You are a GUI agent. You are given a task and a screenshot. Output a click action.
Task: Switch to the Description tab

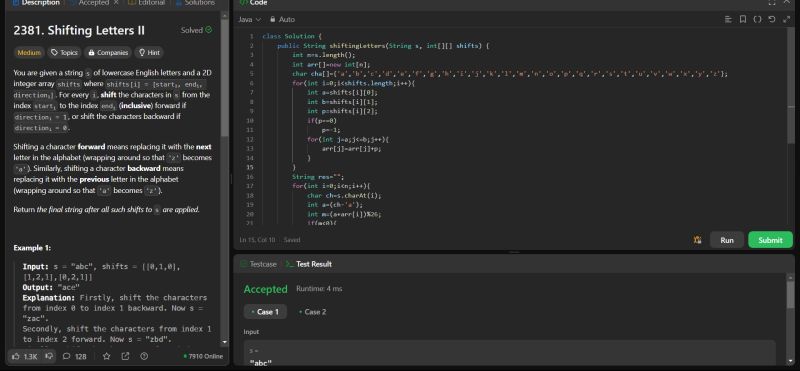point(36,3)
